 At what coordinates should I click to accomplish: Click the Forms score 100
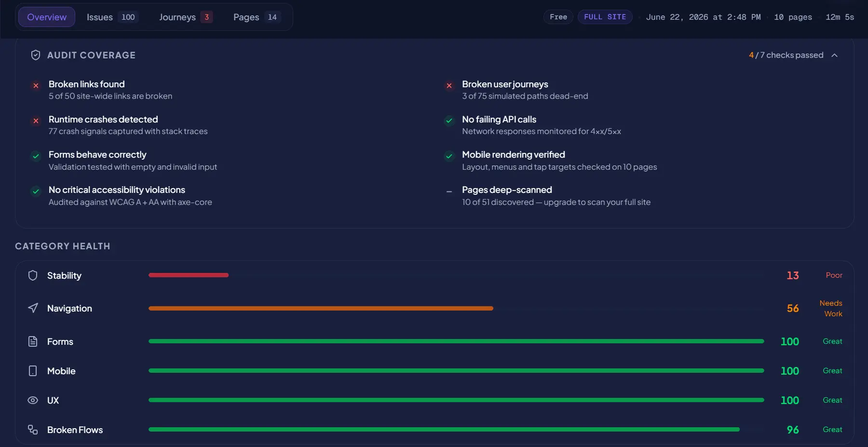[x=790, y=341]
